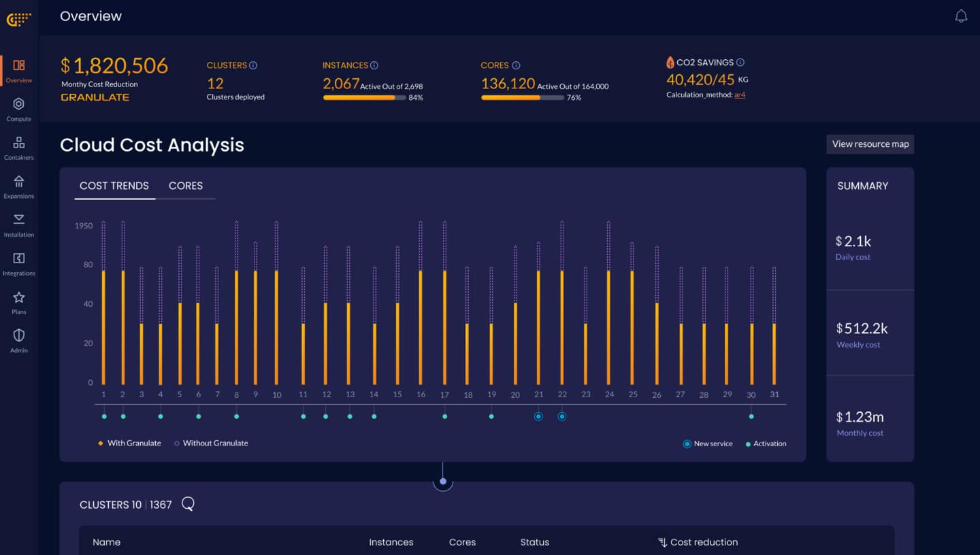This screenshot has height=555, width=980.
Task: Click the Cores 76% progress bar
Action: click(522, 98)
